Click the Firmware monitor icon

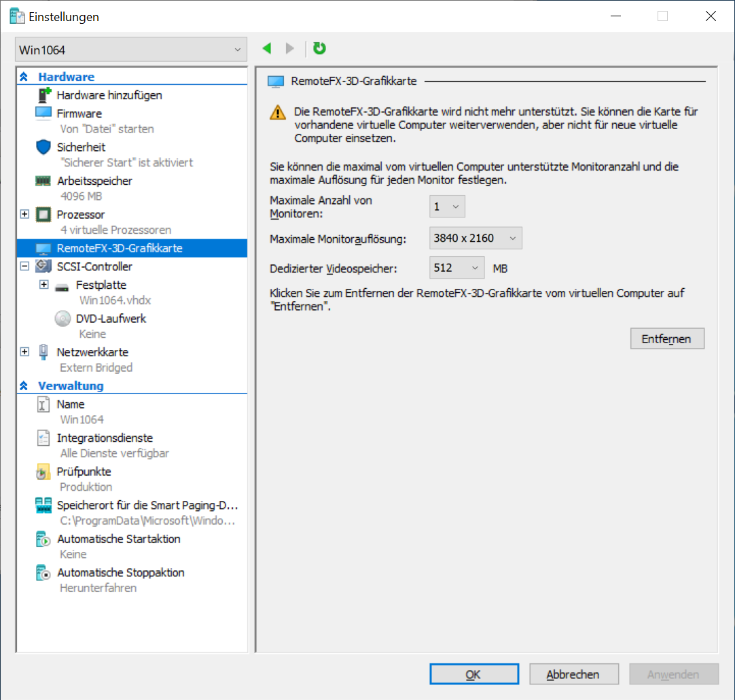(43, 113)
